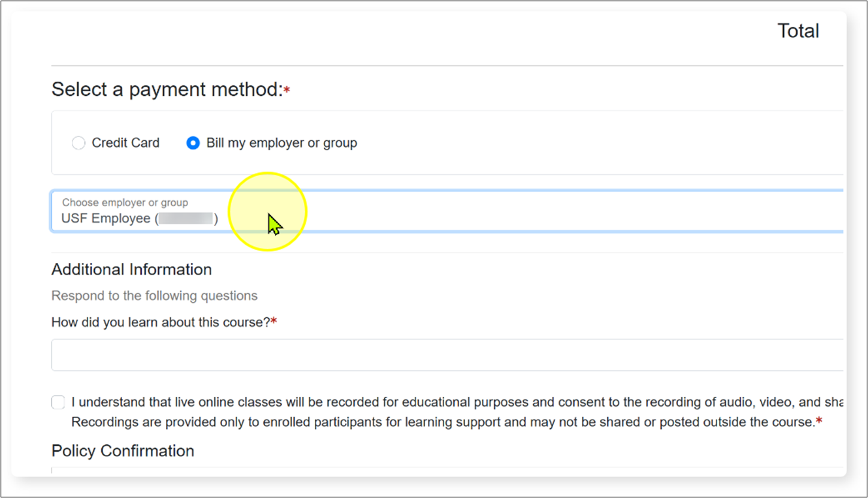Enable the live online class recording consent checkbox

pos(58,402)
